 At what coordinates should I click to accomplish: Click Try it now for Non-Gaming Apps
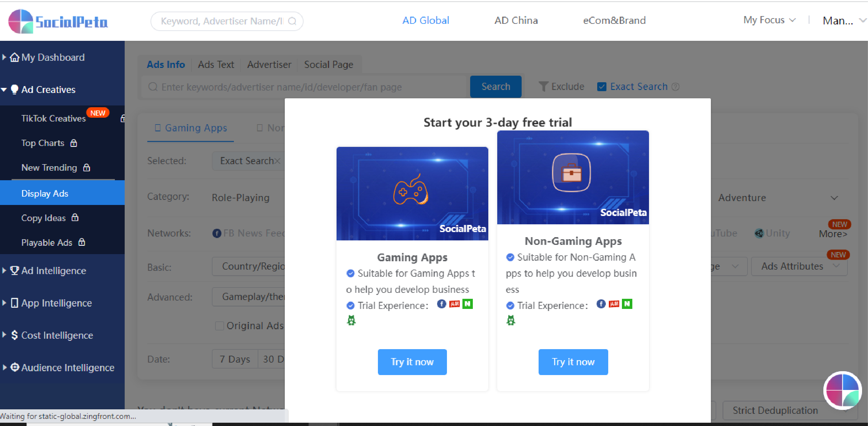(x=573, y=362)
